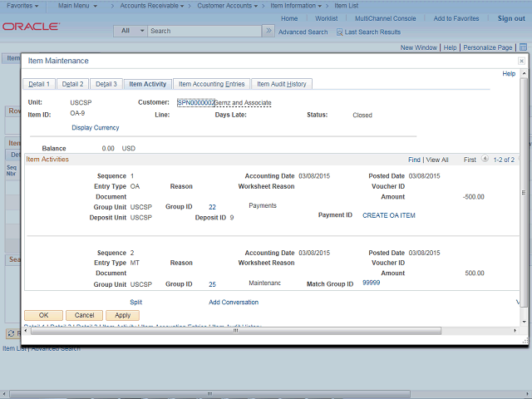Expand the Main Menu dropdown
This screenshot has height=399, width=532.
80,6
